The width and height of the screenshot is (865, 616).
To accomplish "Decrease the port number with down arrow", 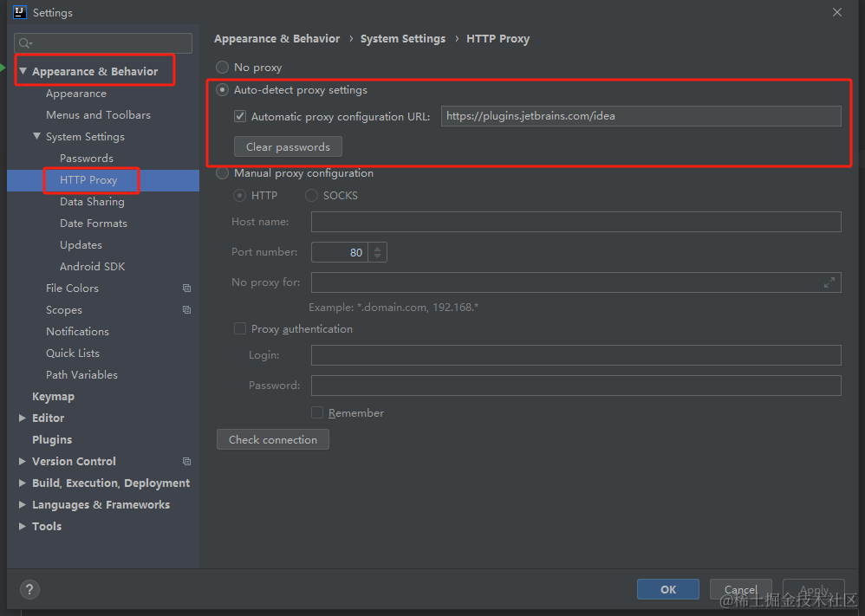I will [x=377, y=256].
